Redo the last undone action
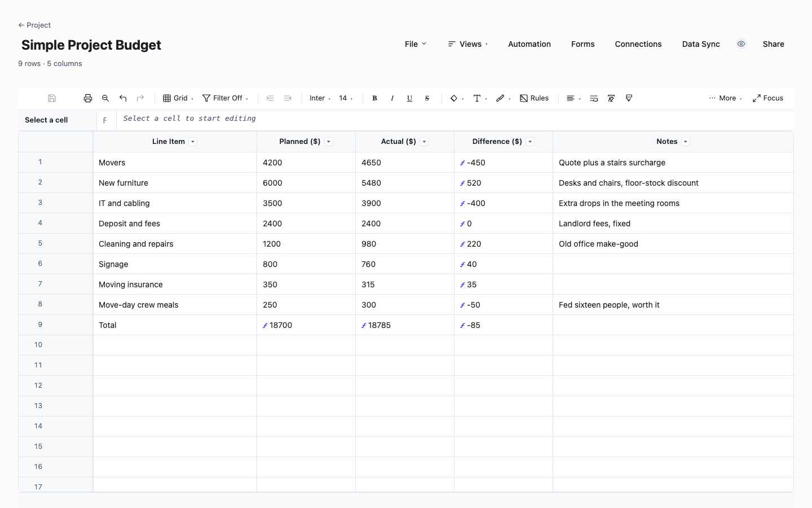The height and width of the screenshot is (508, 812). pyautogui.click(x=140, y=98)
